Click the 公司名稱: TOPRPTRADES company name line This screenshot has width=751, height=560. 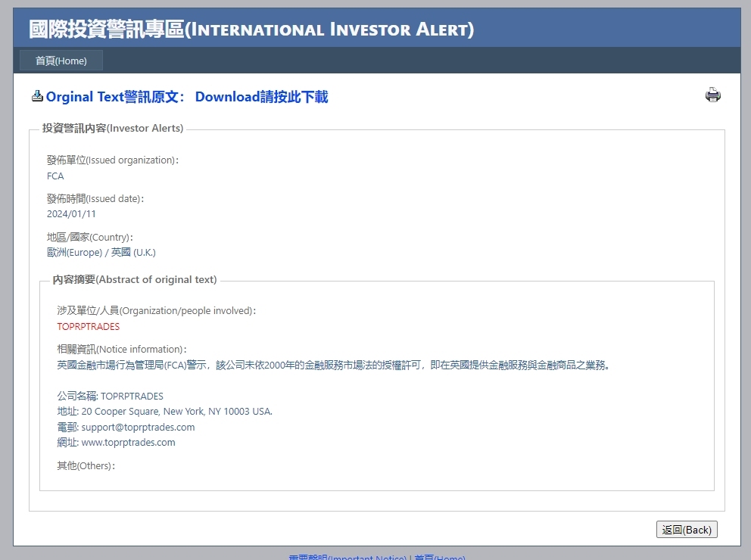(110, 396)
